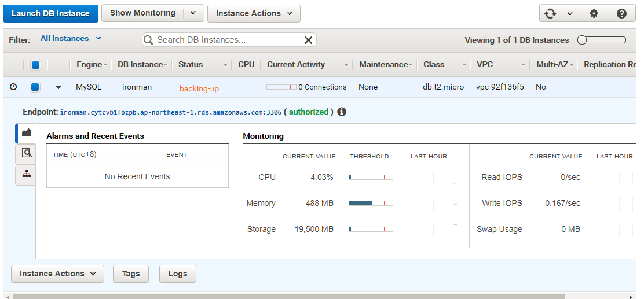Screen dimensions: 644x299
Task: Click the endpoint info icon
Action: (342, 112)
